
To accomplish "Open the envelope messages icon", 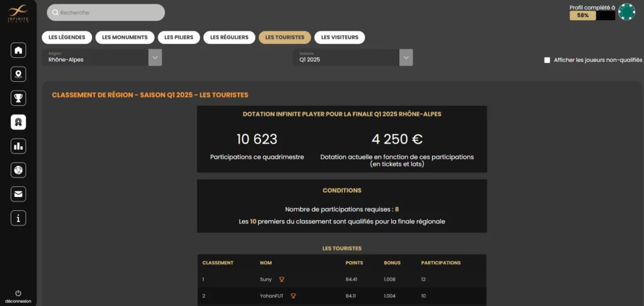I will (18, 194).
